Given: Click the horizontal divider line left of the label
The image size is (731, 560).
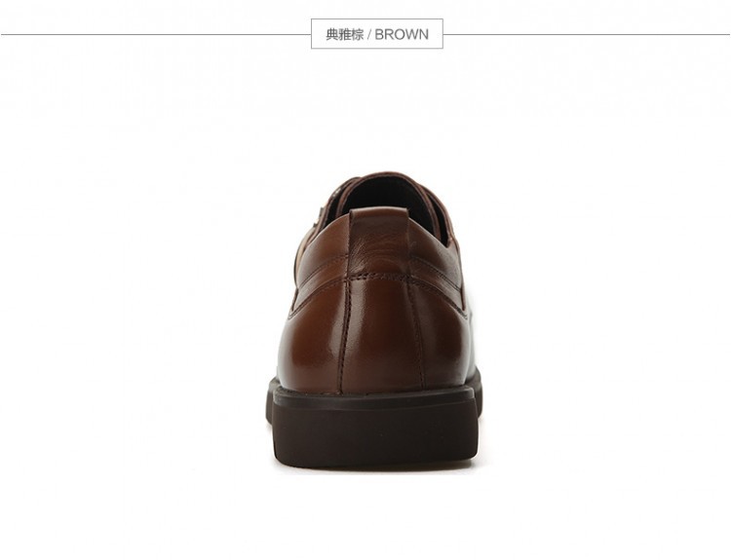Looking at the screenshot, I should (156, 34).
